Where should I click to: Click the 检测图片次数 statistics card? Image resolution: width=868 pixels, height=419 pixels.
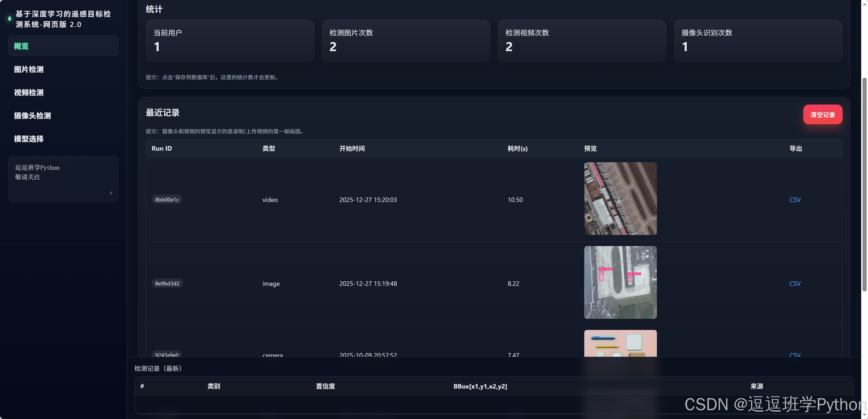[406, 40]
